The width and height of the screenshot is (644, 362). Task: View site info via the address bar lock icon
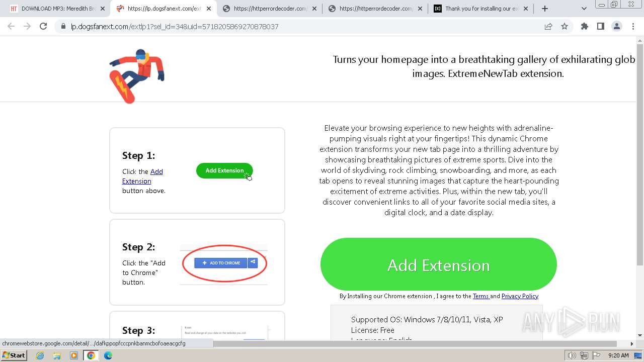63,27
